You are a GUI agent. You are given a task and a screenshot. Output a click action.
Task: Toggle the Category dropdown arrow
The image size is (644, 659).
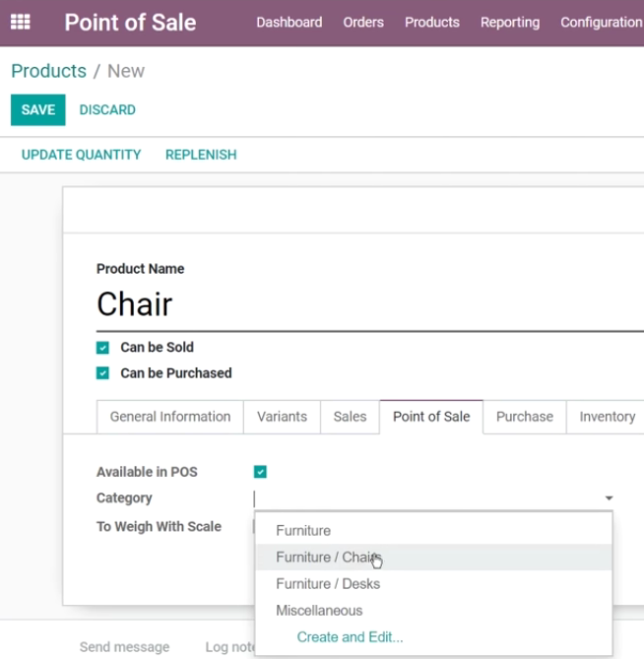pos(609,498)
